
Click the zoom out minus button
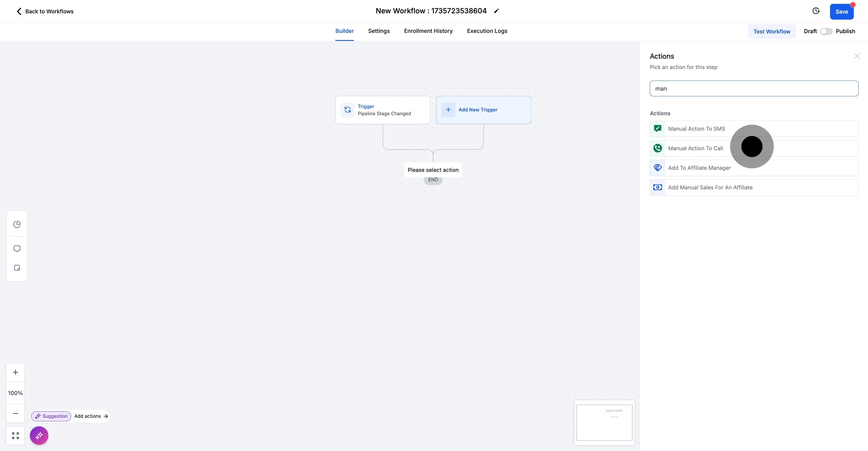tap(15, 413)
